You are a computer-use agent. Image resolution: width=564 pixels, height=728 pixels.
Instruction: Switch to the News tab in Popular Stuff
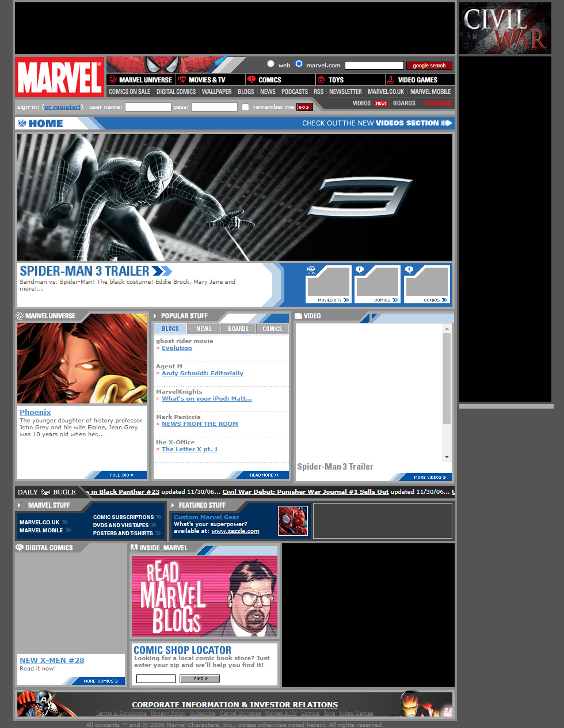(x=204, y=329)
